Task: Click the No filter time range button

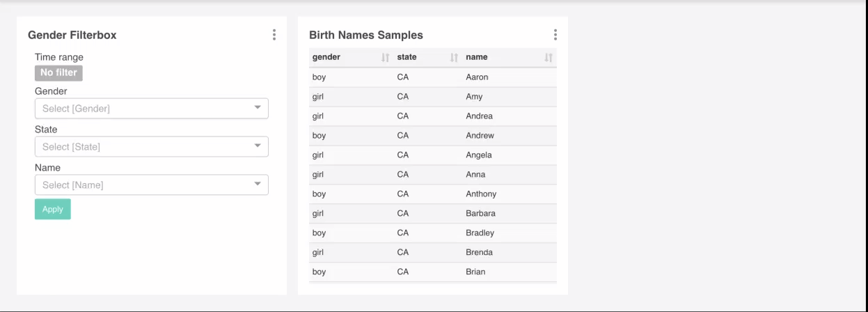Action: [x=58, y=73]
